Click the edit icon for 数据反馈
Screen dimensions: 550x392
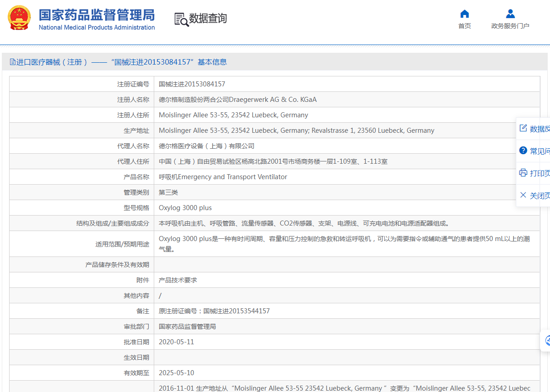(523, 128)
